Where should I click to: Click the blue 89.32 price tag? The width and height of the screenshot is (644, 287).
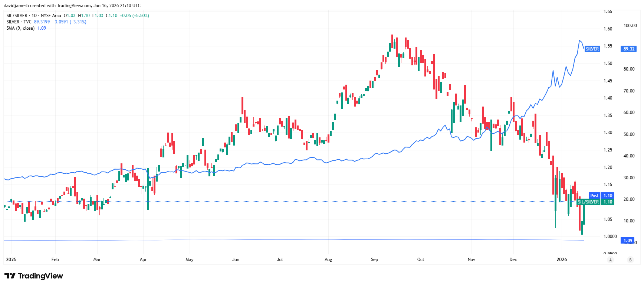coord(629,49)
